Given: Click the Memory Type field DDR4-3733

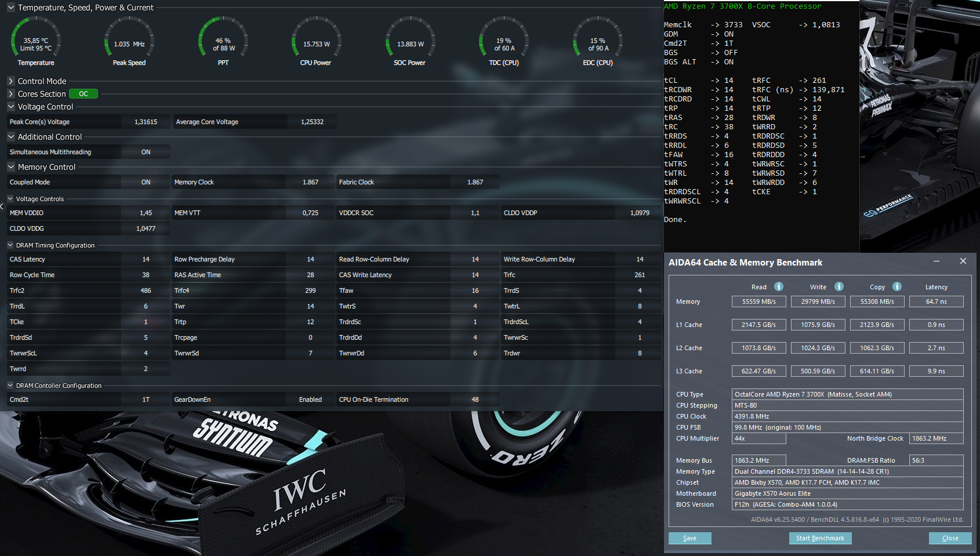Looking at the screenshot, I should [x=847, y=471].
